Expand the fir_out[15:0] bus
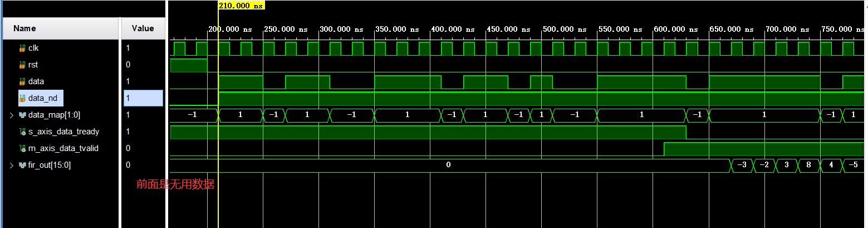The width and height of the screenshot is (868, 228). [x=12, y=166]
